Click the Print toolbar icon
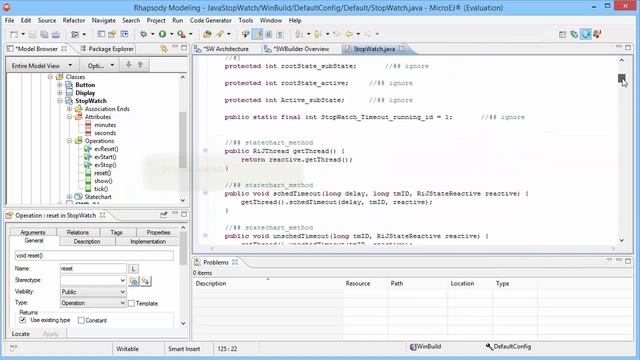The width and height of the screenshot is (640, 360). (x=56, y=34)
